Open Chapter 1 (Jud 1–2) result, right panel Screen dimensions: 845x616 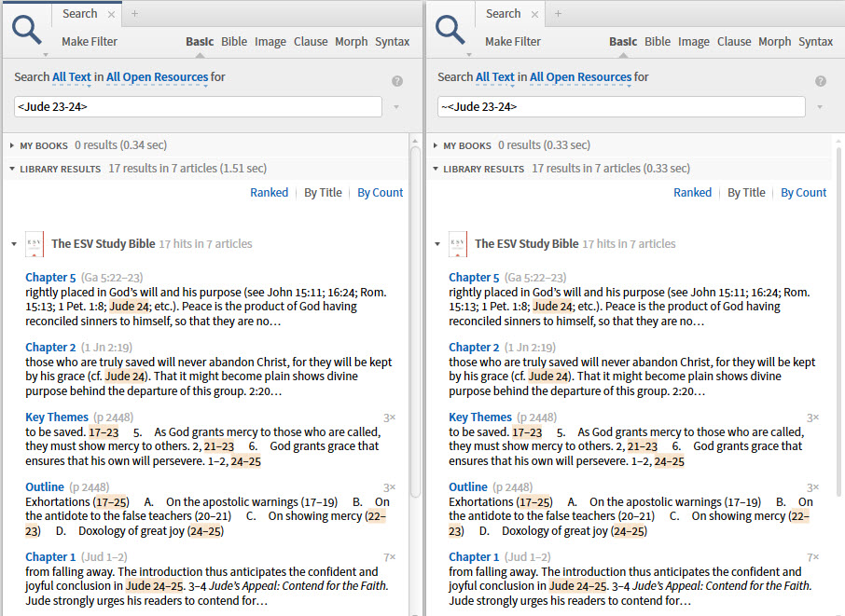[474, 556]
